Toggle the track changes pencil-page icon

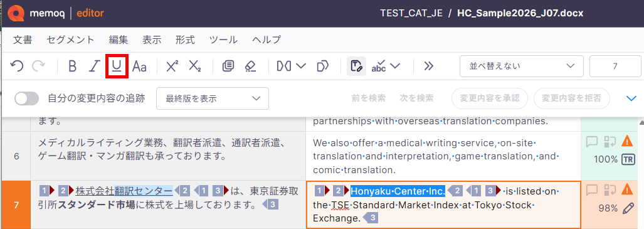(x=356, y=66)
